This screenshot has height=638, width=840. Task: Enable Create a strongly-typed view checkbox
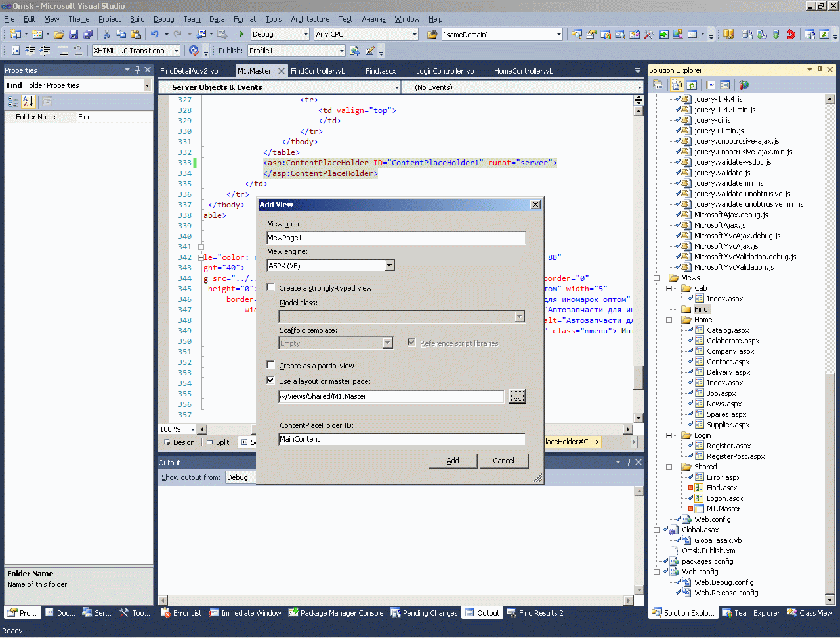(270, 287)
